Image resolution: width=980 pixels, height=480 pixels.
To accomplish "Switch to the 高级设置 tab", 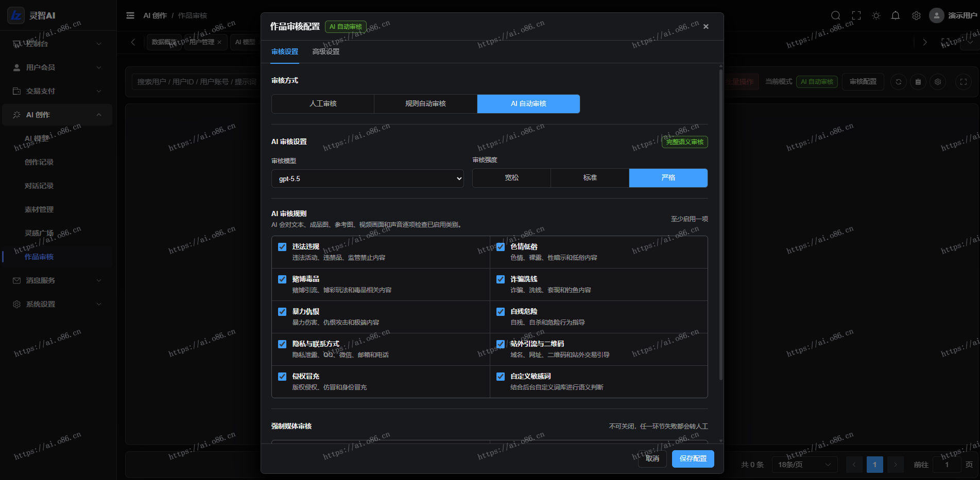I will point(326,51).
